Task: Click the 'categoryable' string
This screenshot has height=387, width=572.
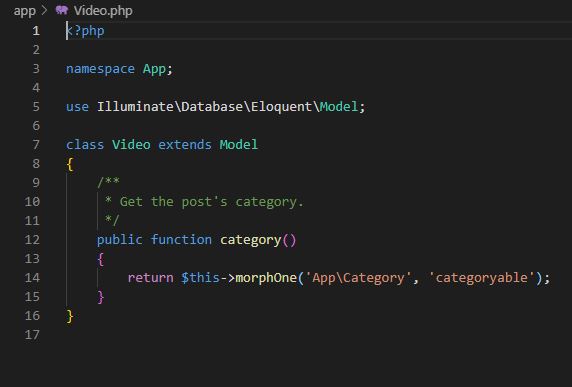Action: coord(482,278)
